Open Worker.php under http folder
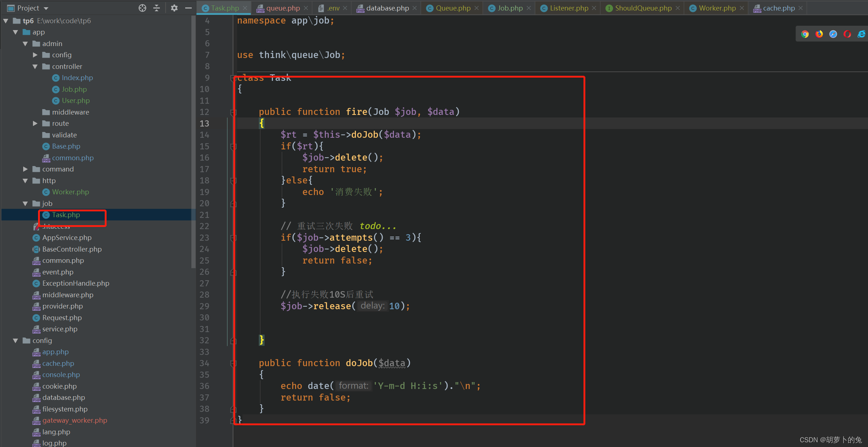868x447 pixels. pos(70,192)
